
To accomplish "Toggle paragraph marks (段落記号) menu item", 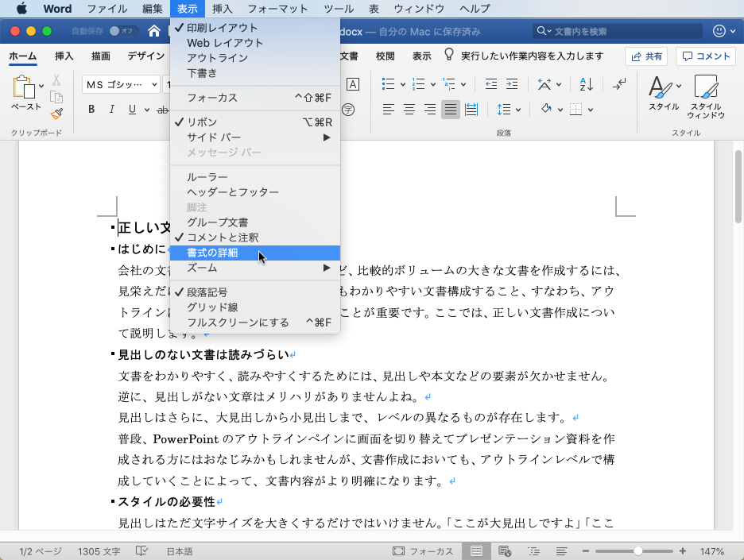I will click(x=255, y=292).
